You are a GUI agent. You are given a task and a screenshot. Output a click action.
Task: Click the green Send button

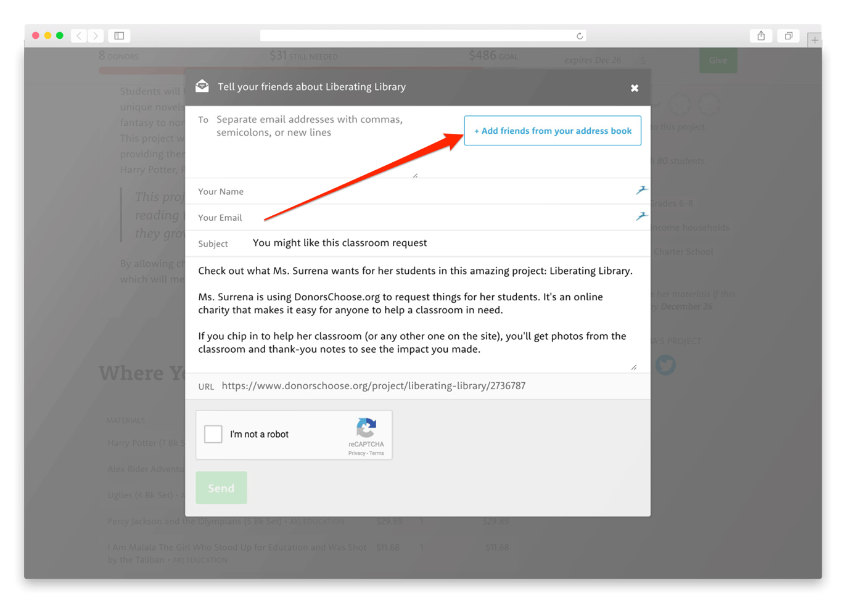click(x=221, y=488)
